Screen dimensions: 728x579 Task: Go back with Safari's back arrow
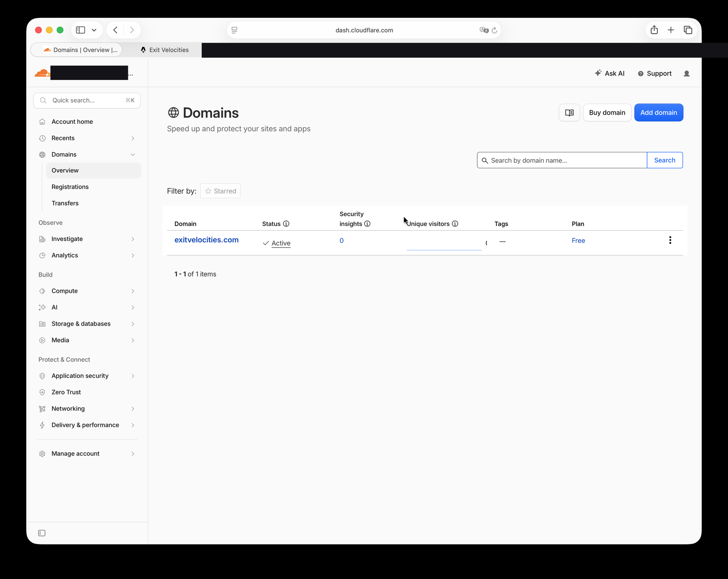(116, 30)
